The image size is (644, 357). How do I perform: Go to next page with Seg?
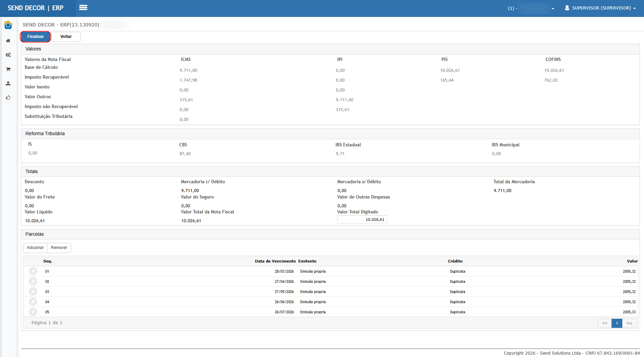[629, 323]
